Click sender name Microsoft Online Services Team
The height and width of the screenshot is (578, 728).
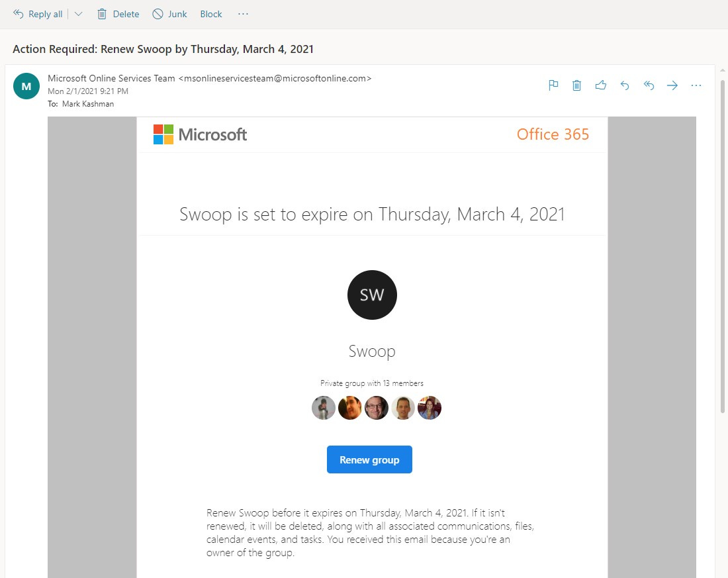[x=111, y=78]
